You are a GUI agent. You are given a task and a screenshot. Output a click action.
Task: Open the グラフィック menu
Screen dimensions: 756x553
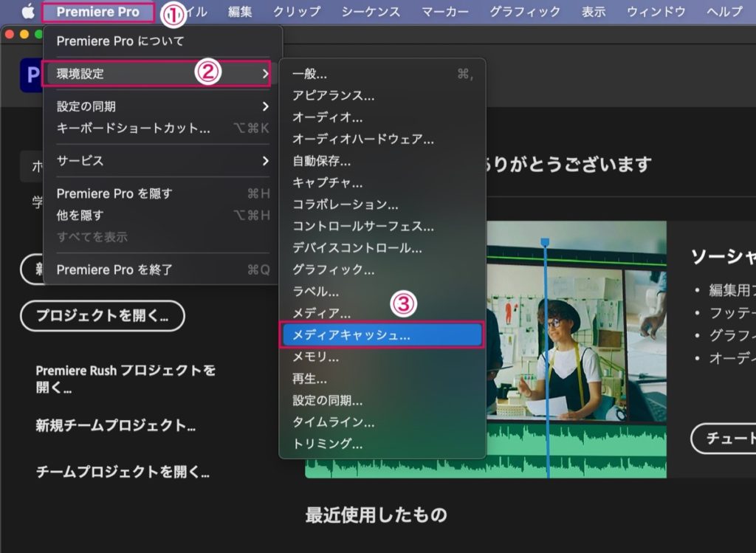point(525,12)
